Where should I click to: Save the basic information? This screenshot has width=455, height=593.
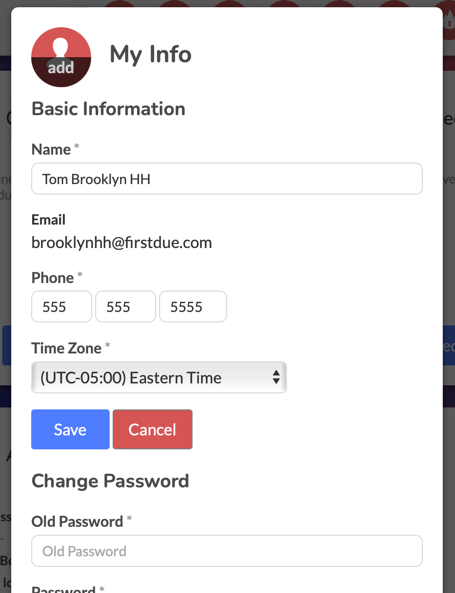coord(70,429)
